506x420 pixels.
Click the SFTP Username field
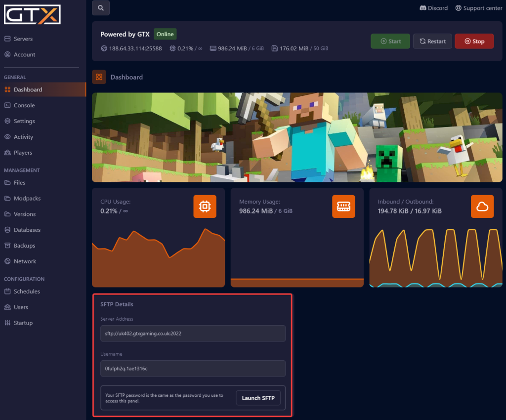193,369
